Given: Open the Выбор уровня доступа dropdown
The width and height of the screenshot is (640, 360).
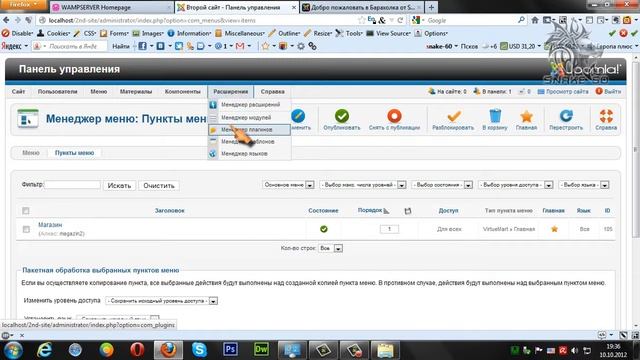Looking at the screenshot, I should (x=516, y=185).
